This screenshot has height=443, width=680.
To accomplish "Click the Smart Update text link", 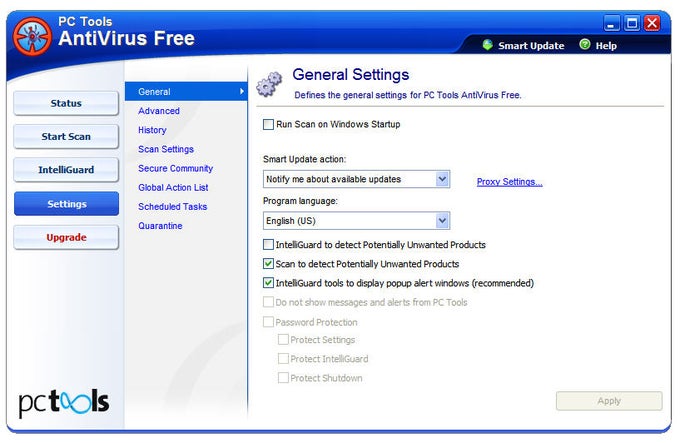I will (x=531, y=46).
